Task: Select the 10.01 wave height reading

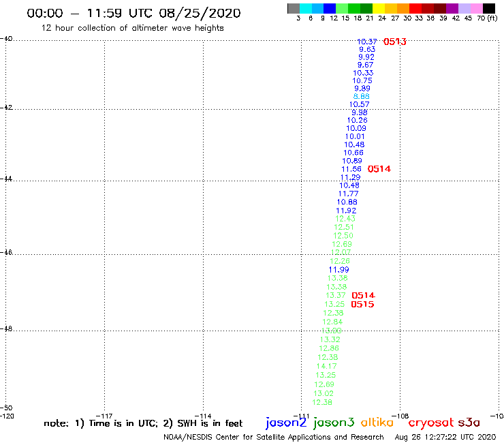Action: coord(355,136)
